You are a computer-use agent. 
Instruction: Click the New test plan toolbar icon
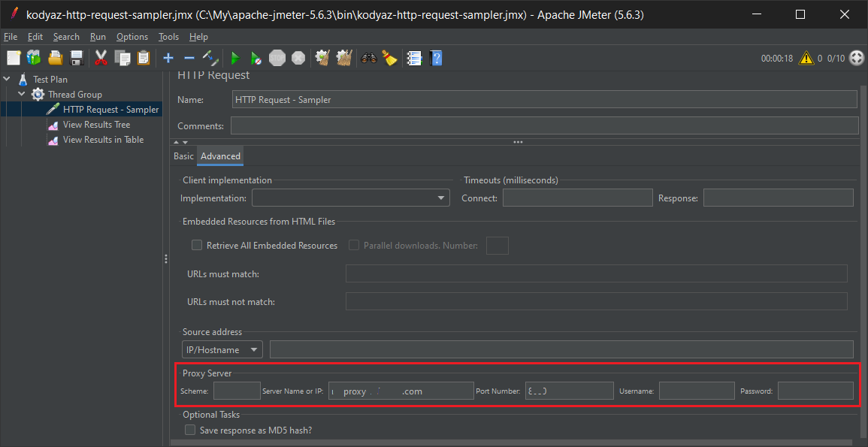[14, 58]
